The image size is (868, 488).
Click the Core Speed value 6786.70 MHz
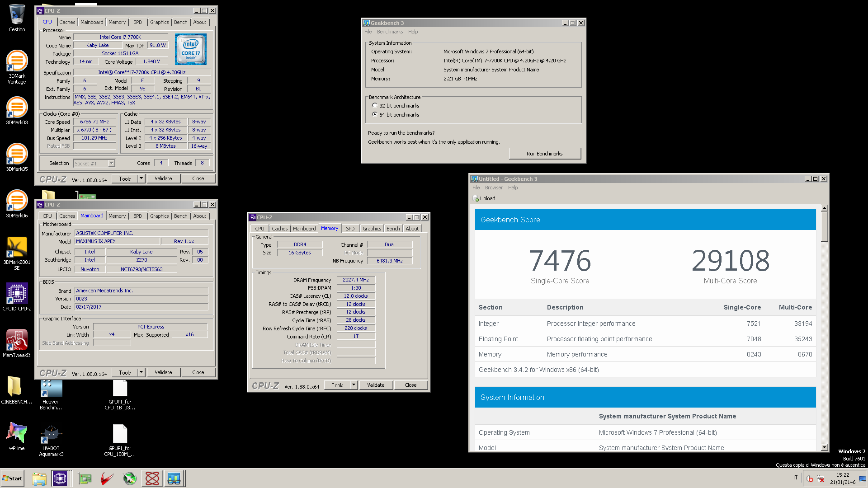tap(94, 122)
